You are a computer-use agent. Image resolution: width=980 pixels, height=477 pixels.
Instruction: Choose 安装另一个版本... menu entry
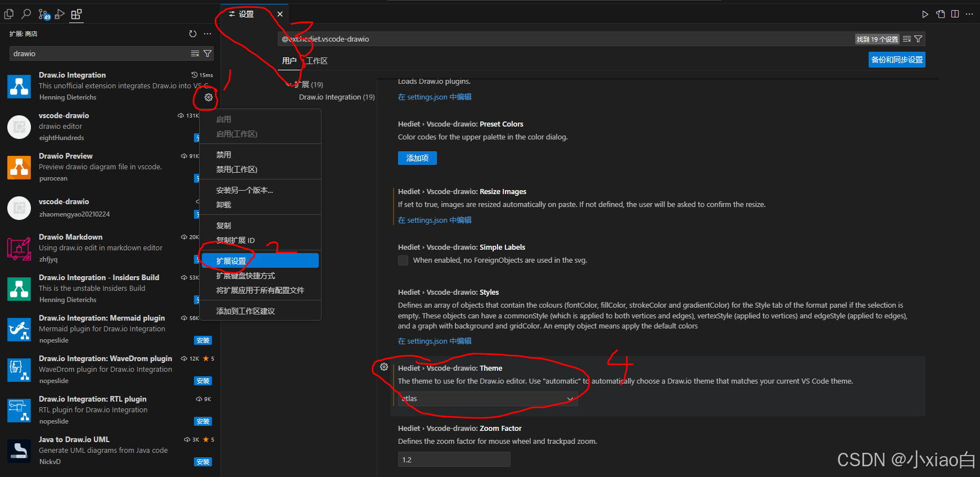[x=260, y=190]
